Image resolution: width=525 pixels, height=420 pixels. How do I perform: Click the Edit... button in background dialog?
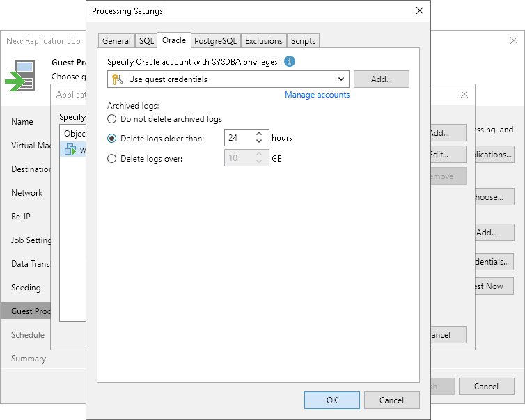tap(448, 155)
